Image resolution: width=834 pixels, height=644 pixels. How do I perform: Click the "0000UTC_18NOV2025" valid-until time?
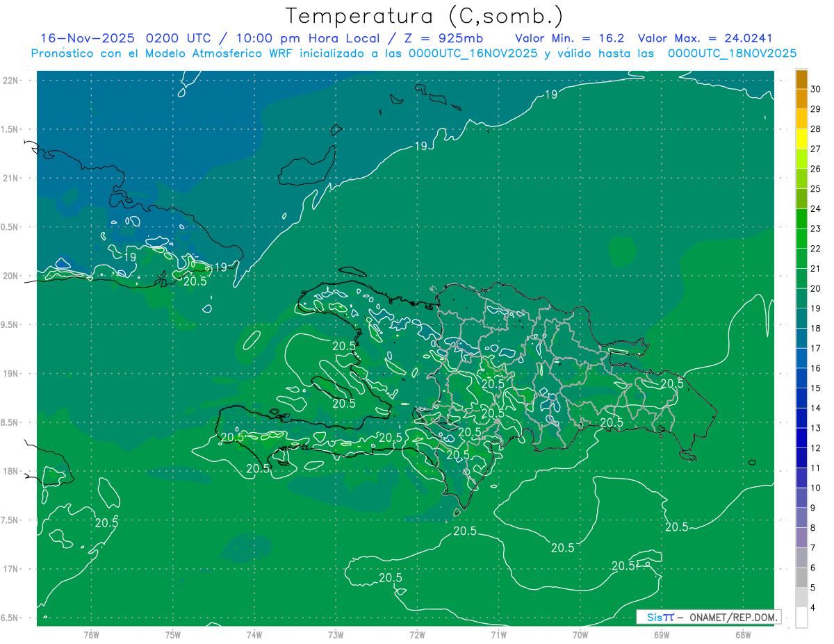[732, 53]
